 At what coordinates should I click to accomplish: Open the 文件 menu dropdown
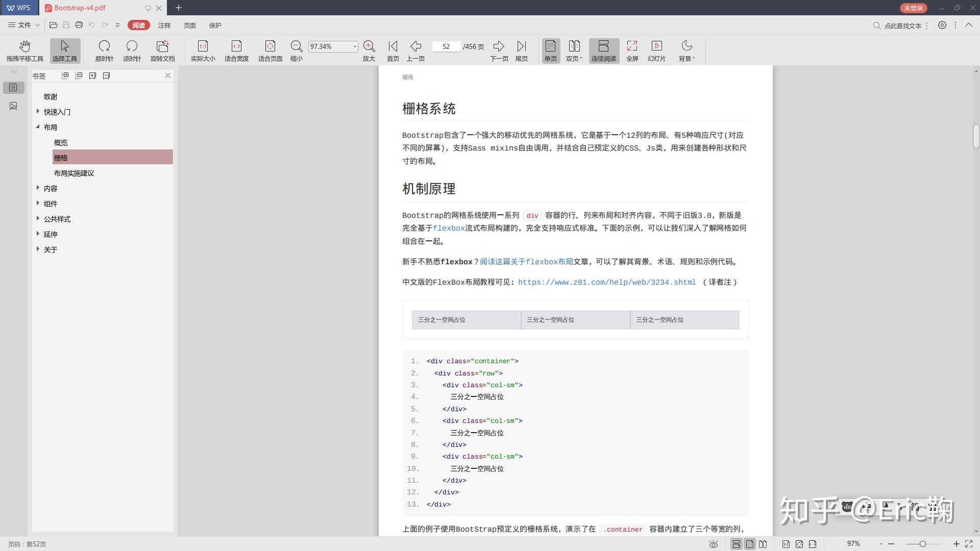coord(24,25)
